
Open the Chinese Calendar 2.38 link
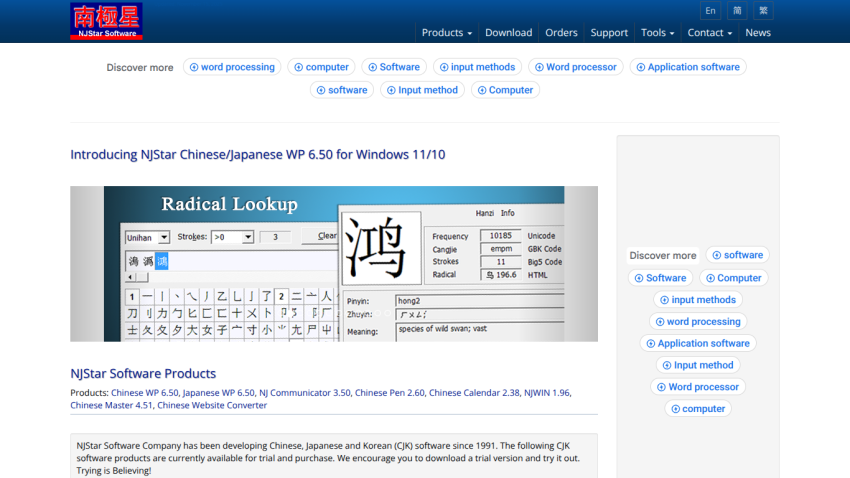pyautogui.click(x=474, y=392)
